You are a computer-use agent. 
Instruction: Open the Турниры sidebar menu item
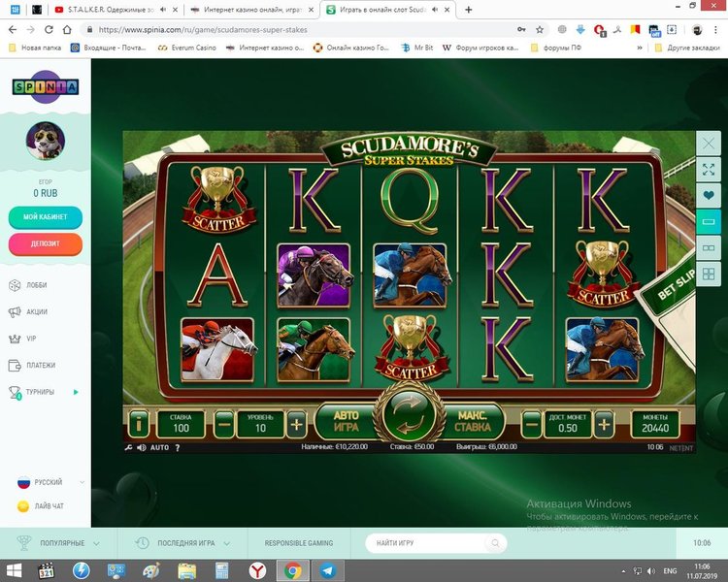tap(39, 392)
